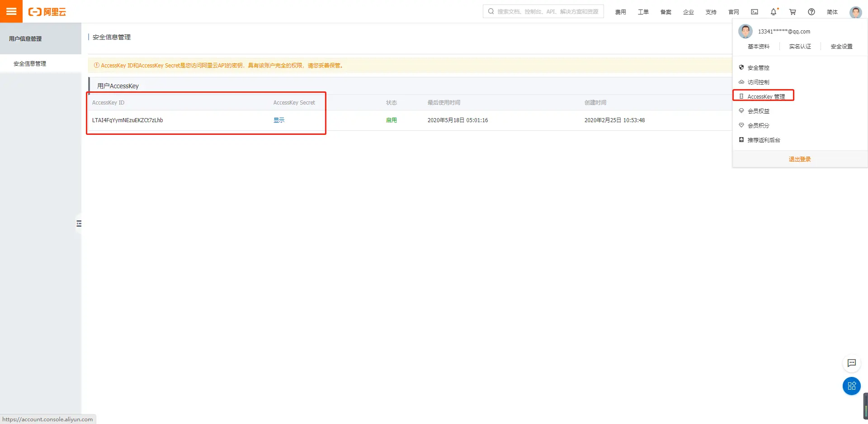Select 推荐返利后台 menu entry
The width and height of the screenshot is (868, 424).
pos(800,140)
